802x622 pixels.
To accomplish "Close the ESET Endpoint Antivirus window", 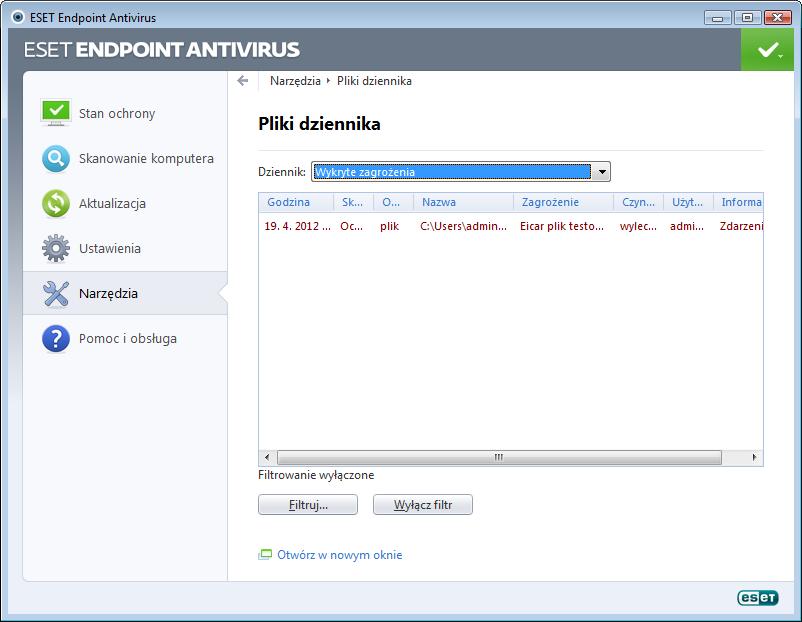I will [x=777, y=18].
